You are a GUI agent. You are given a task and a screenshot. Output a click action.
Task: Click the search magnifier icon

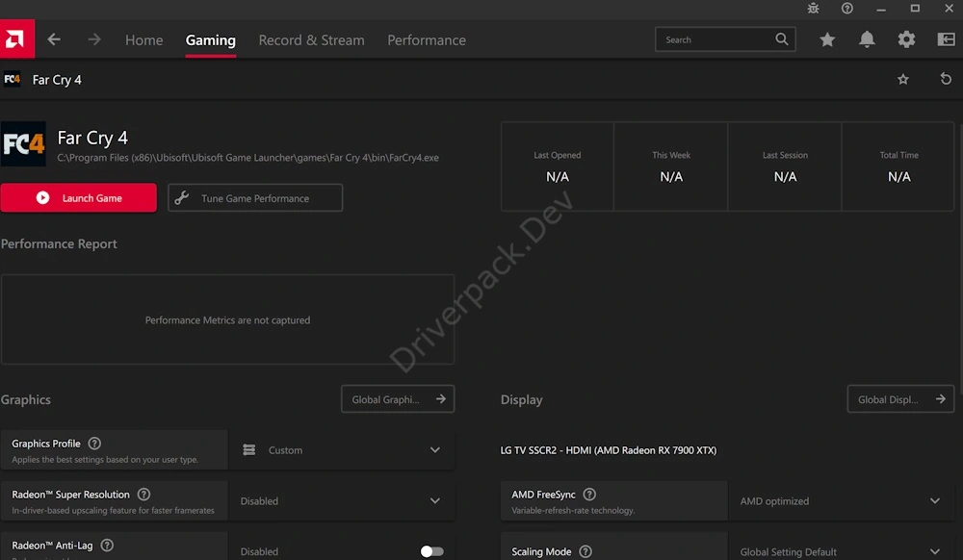pos(781,39)
